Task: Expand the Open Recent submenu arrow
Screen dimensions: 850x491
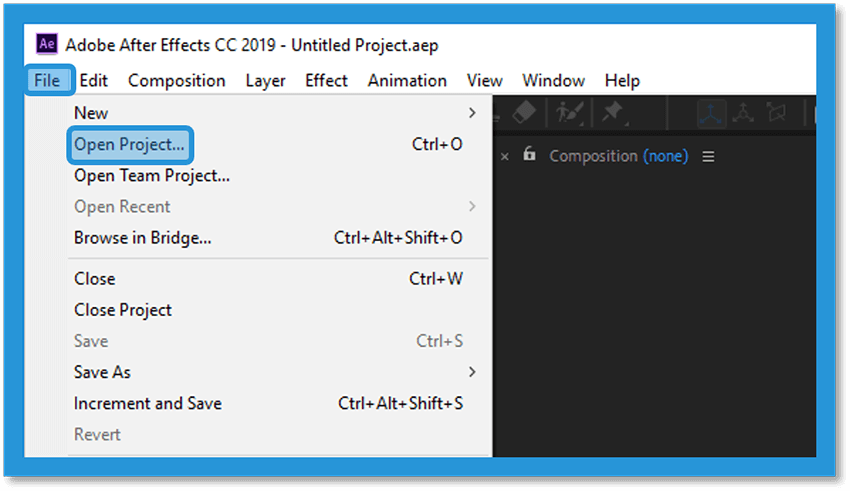Action: [472, 206]
